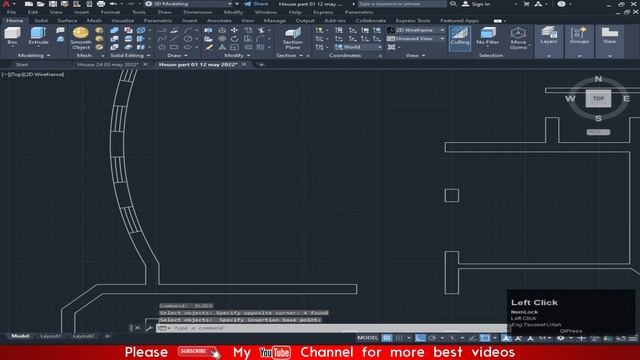This screenshot has width=640, height=360.
Task: Open the Autodesk App Store cart icon
Action: pos(526,4)
